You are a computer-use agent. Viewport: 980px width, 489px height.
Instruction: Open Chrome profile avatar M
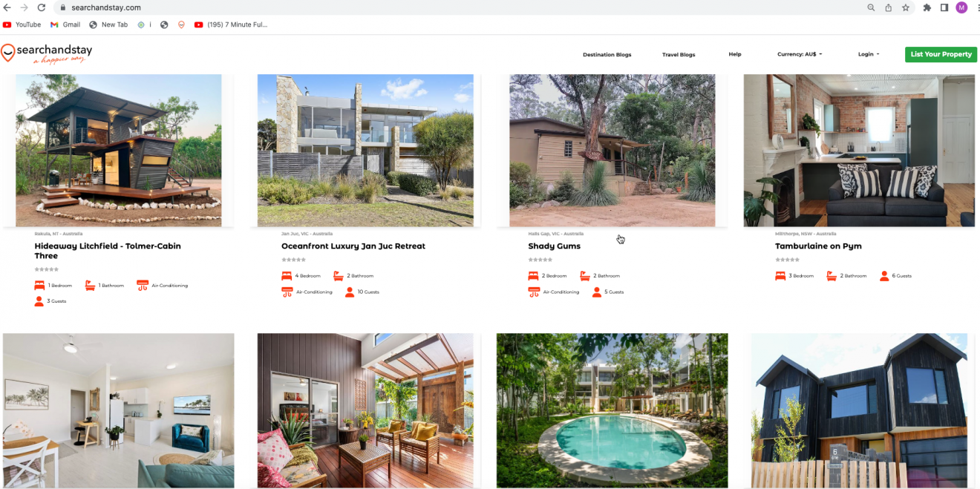tap(961, 7)
